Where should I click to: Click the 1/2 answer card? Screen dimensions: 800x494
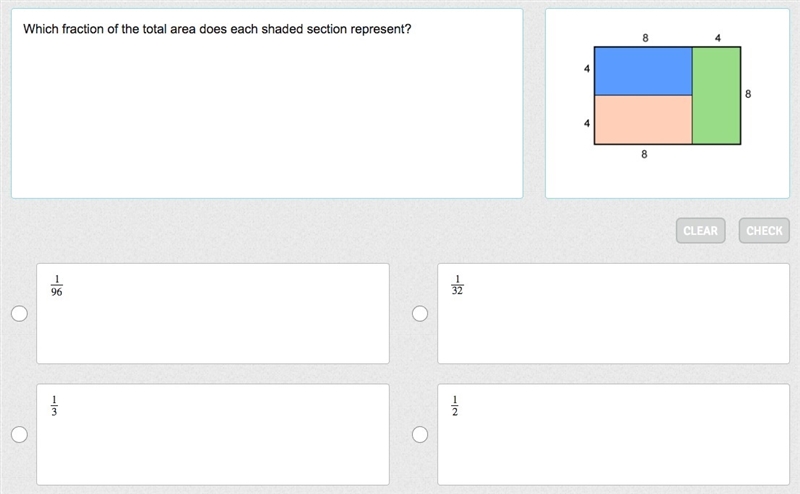[613, 434]
